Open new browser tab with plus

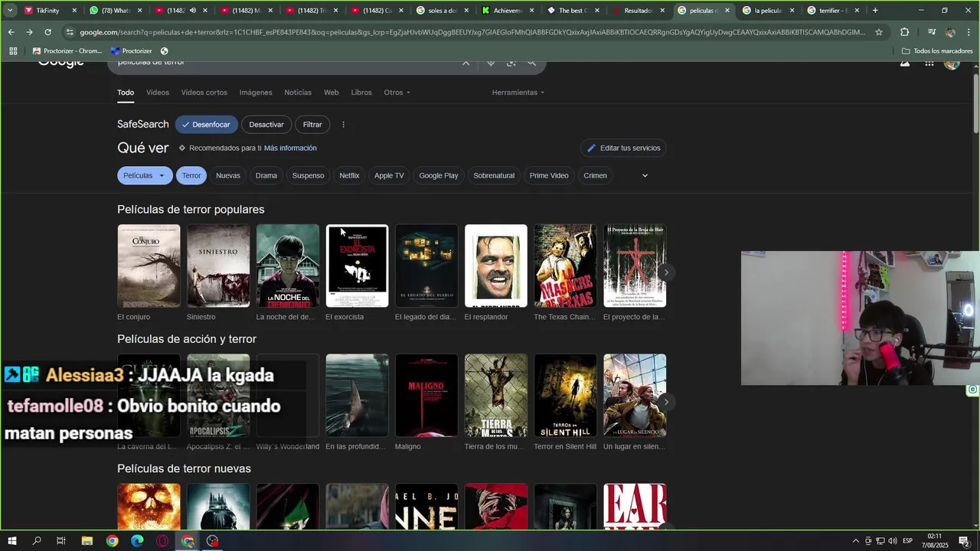(x=875, y=11)
